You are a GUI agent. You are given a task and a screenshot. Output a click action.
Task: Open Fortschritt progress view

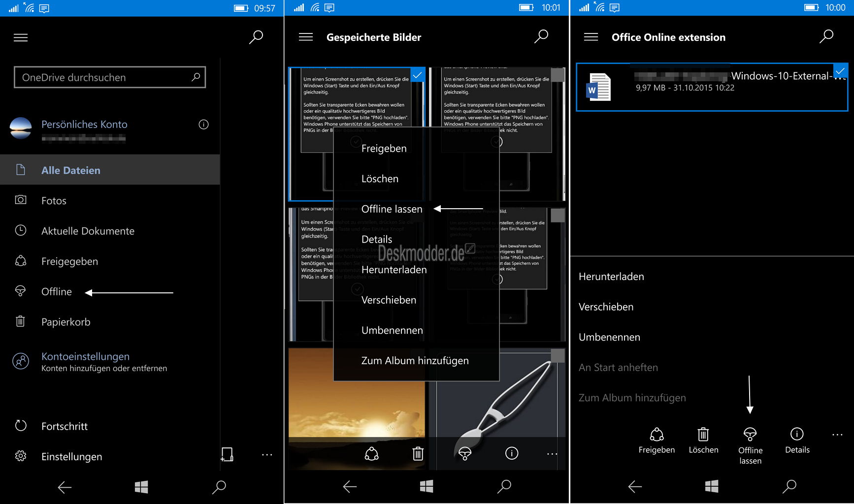[110, 426]
